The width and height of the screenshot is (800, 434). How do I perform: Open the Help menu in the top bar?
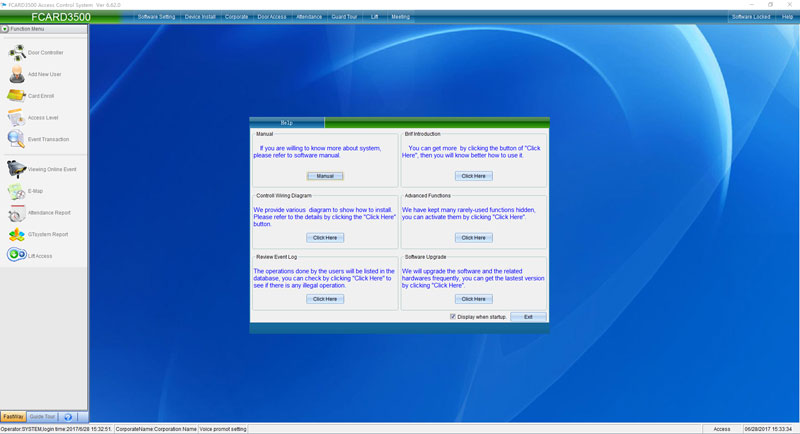(x=787, y=17)
